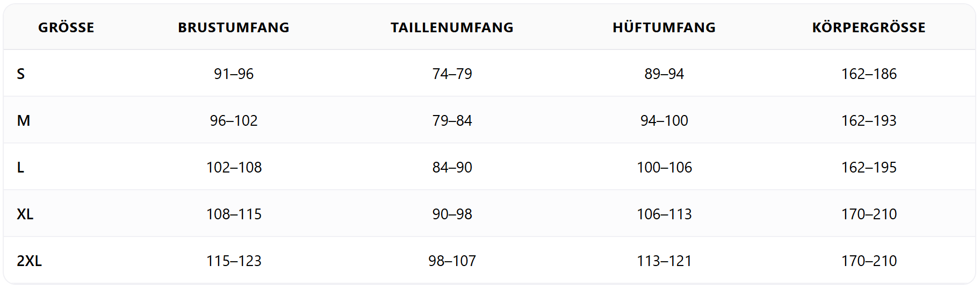
Task: Select height value 162–193 in M row
Action: point(869,120)
